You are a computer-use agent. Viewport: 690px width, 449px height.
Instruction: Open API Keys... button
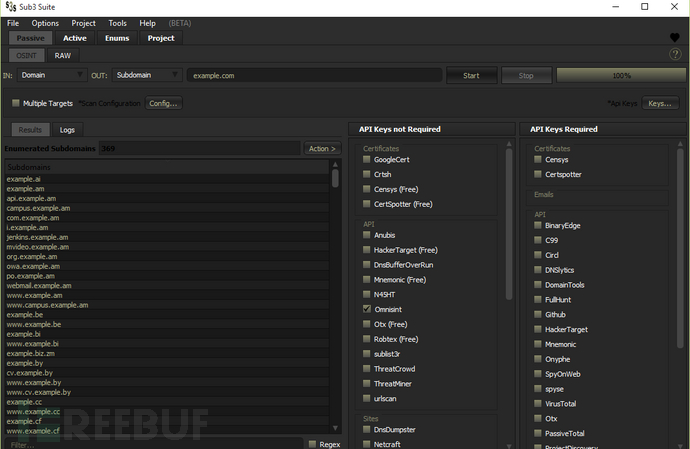pos(660,103)
